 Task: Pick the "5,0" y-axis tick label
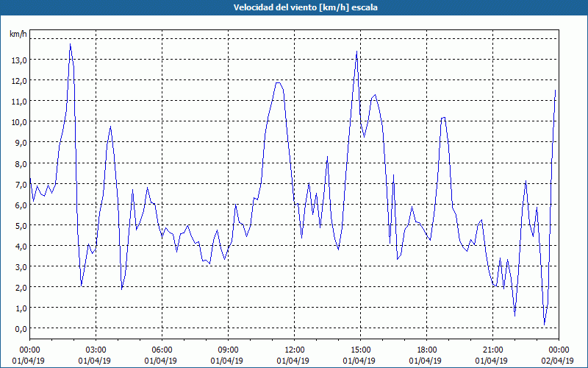pos(20,225)
